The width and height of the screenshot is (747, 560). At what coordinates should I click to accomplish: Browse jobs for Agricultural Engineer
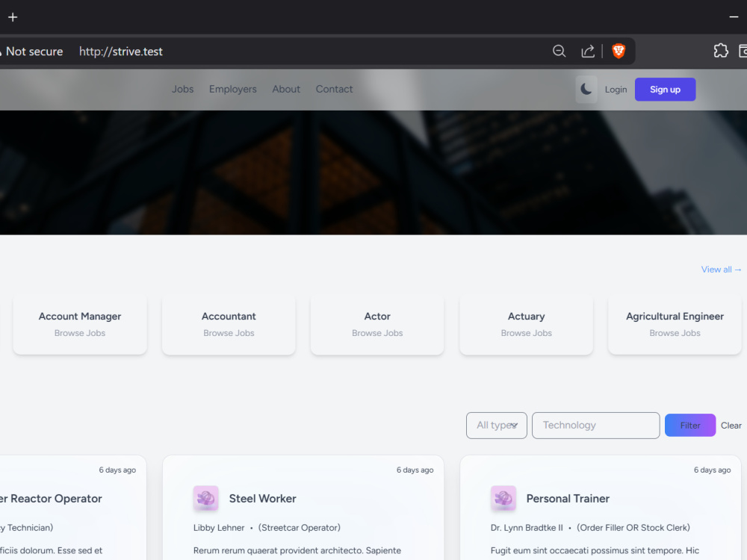[x=675, y=324]
